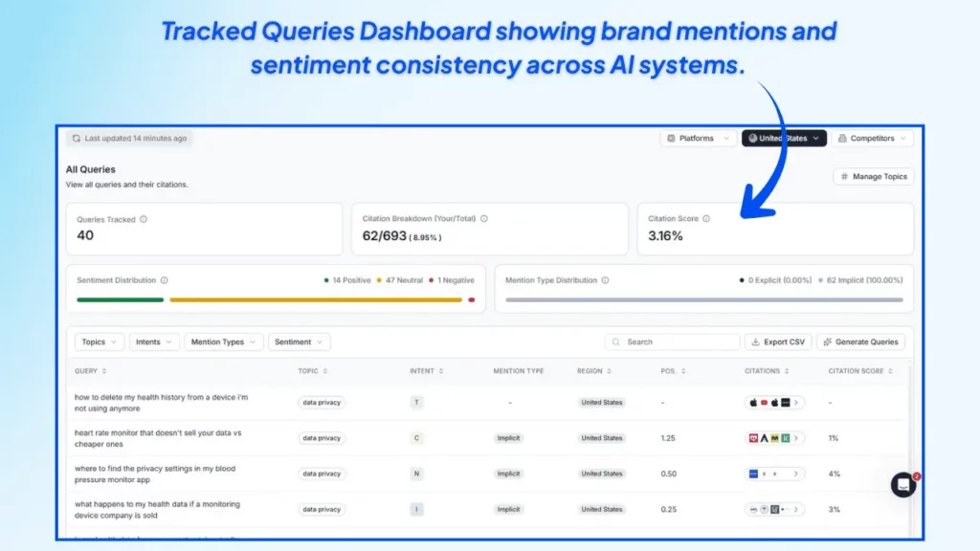The image size is (980, 551).
Task: Sort by the QUERY column header
Action: tap(91, 371)
